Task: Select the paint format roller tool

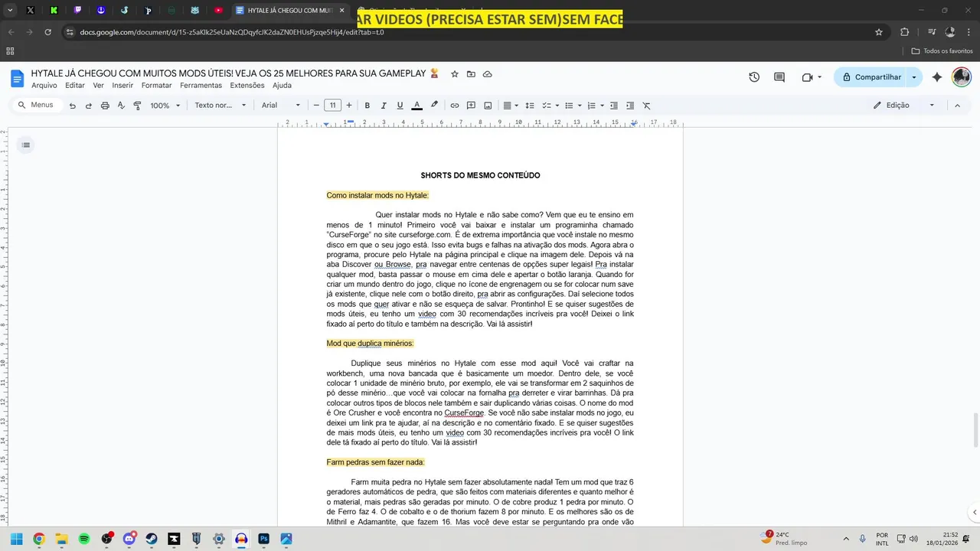Action: tap(137, 106)
